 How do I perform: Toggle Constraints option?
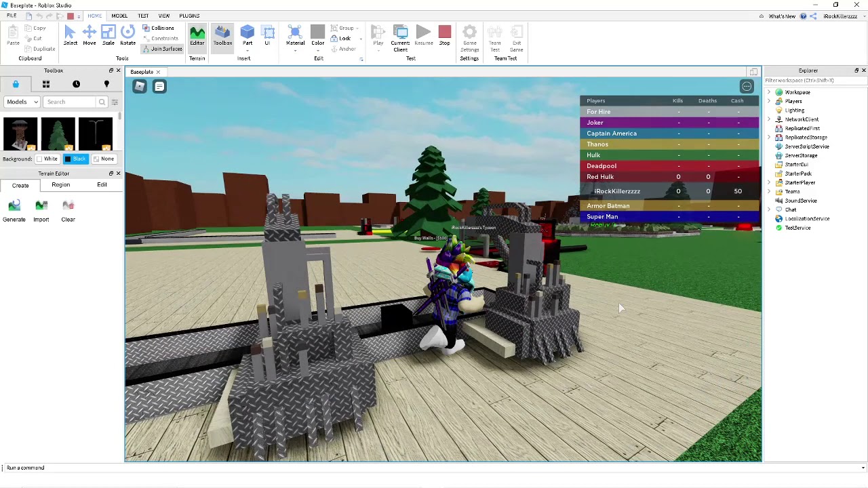(x=160, y=38)
